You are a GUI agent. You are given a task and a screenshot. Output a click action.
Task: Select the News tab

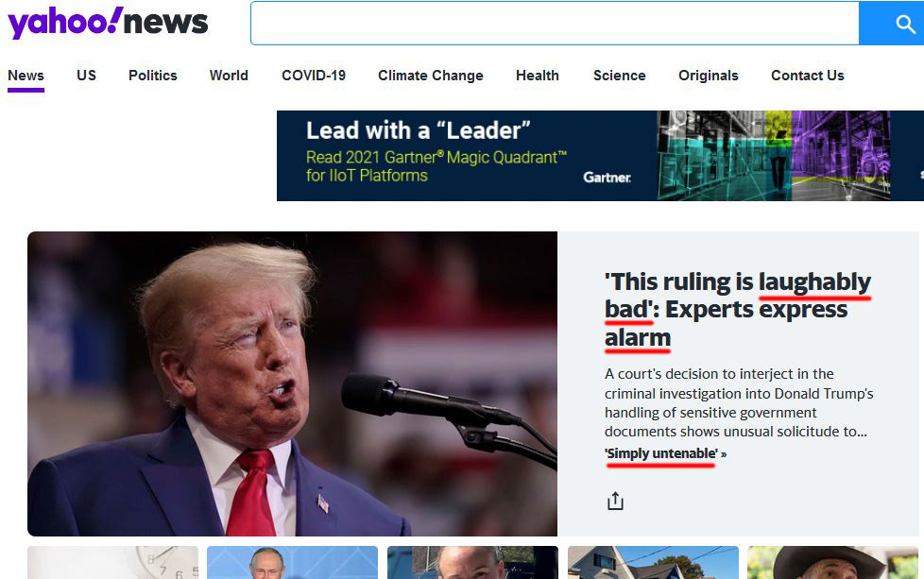coord(26,76)
